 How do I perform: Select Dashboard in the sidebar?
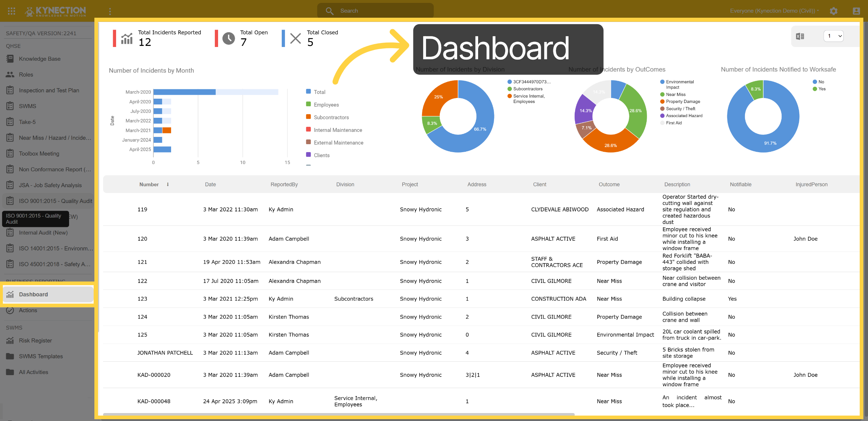(x=48, y=295)
